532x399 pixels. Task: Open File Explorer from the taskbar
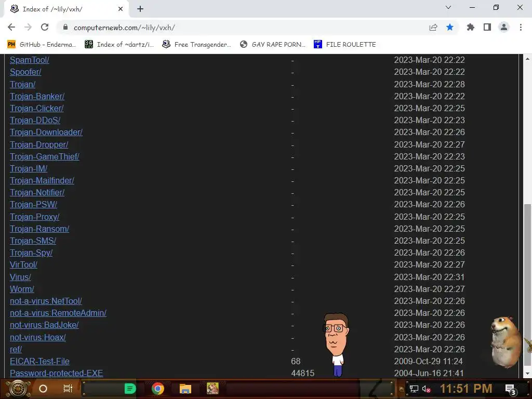coord(185,389)
